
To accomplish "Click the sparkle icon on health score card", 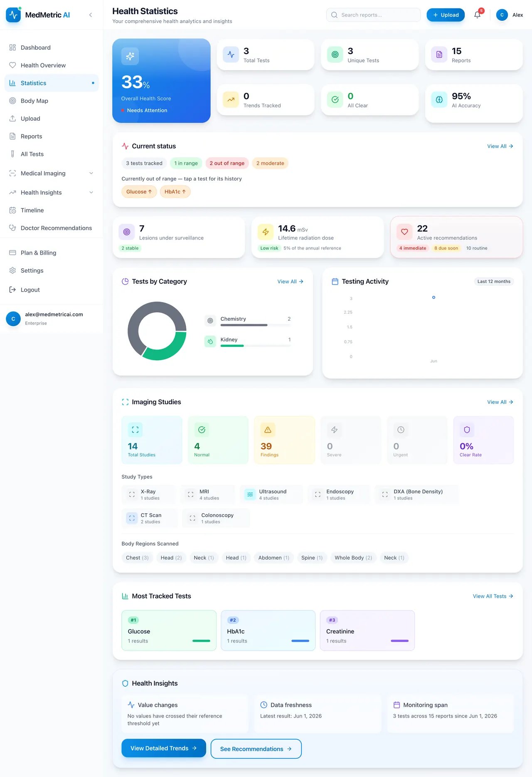I will [x=130, y=56].
